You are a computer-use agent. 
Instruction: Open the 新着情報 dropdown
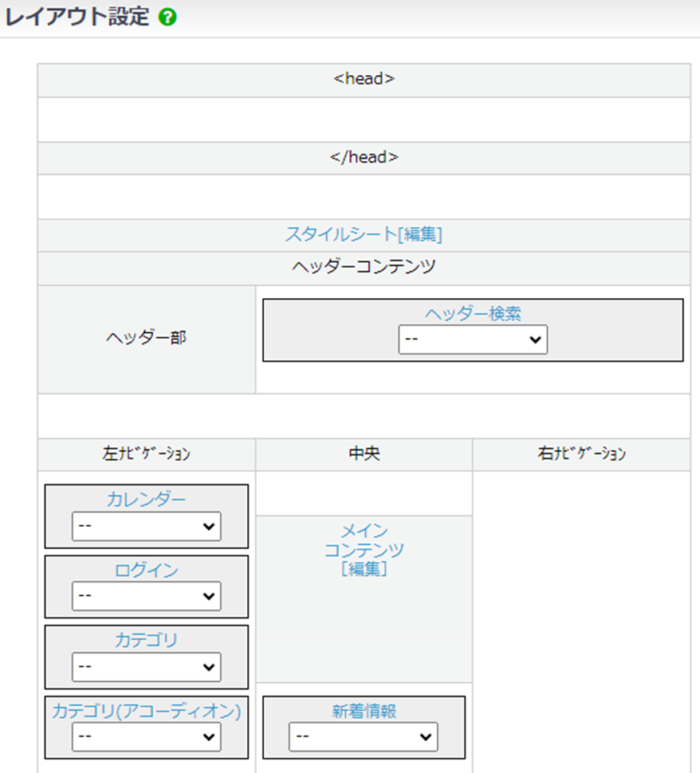click(x=364, y=737)
